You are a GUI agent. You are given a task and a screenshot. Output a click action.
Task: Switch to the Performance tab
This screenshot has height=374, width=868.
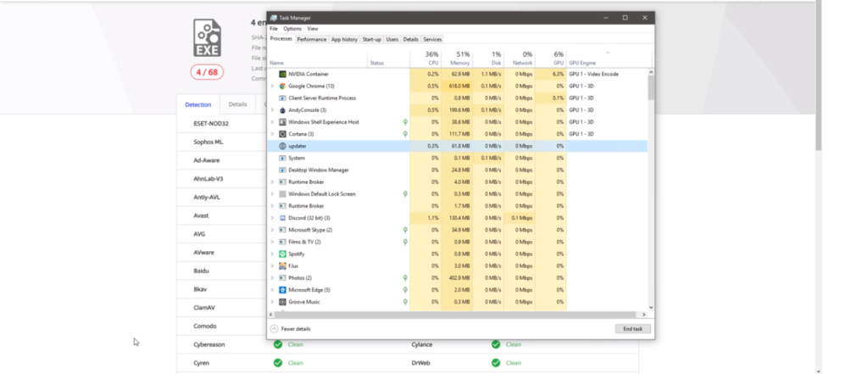click(312, 39)
